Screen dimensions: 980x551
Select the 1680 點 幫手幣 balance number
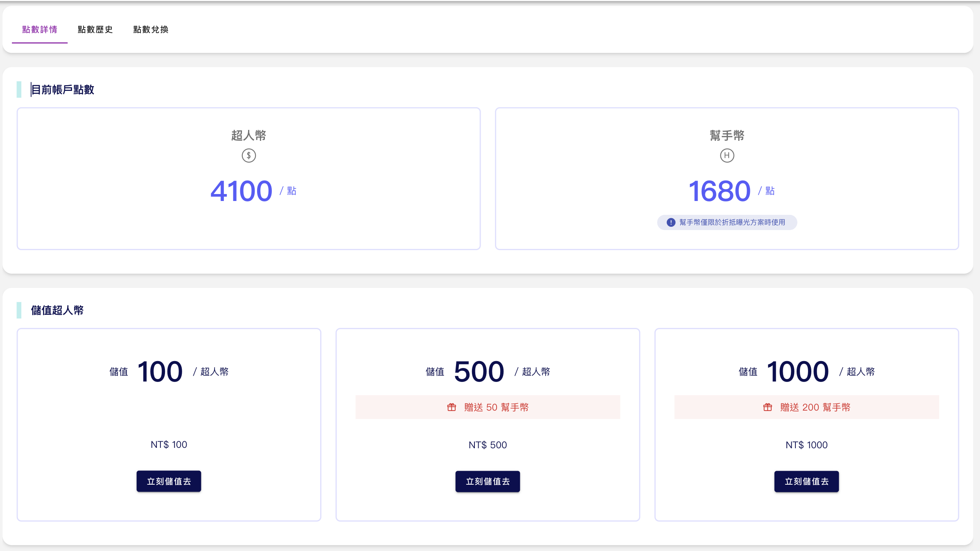(719, 191)
